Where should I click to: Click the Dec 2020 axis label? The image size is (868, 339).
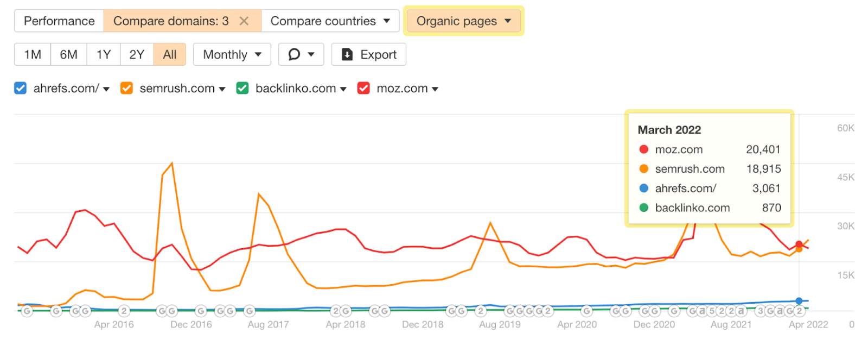(x=654, y=324)
